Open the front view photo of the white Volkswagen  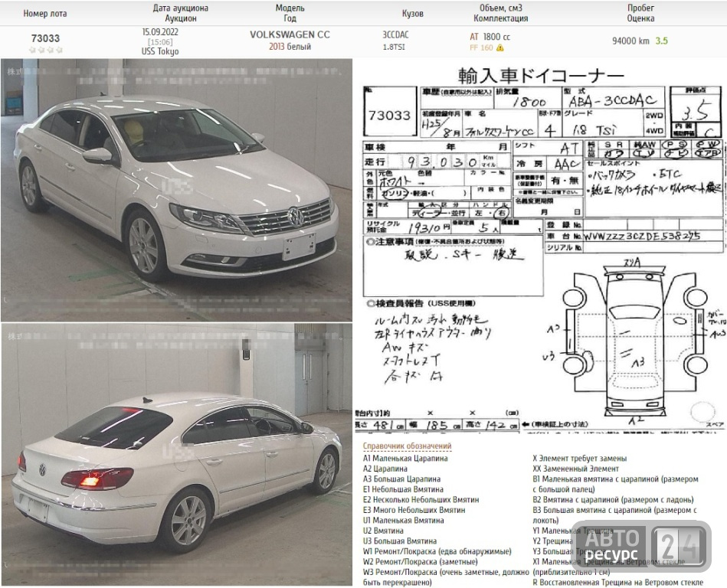click(176, 190)
